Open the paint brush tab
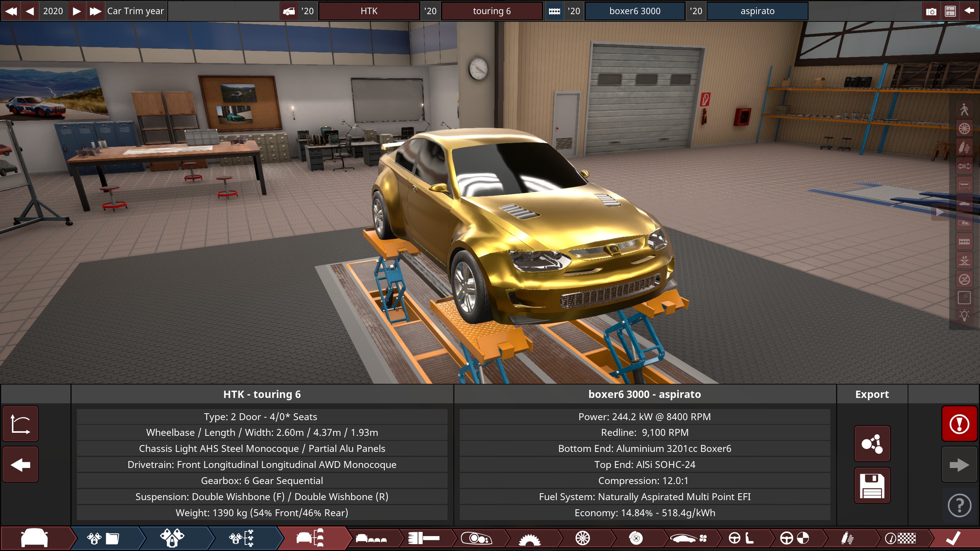Viewport: 980px width, 551px height. point(424,538)
